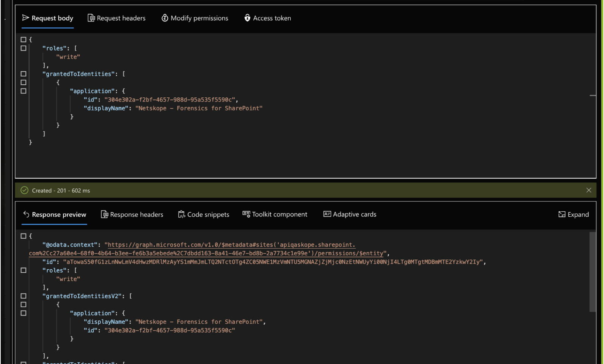Viewport: 604px width, 364px height.
Task: Click request displayName "Netskope – Forensics for SharePoint"
Action: tap(199, 108)
